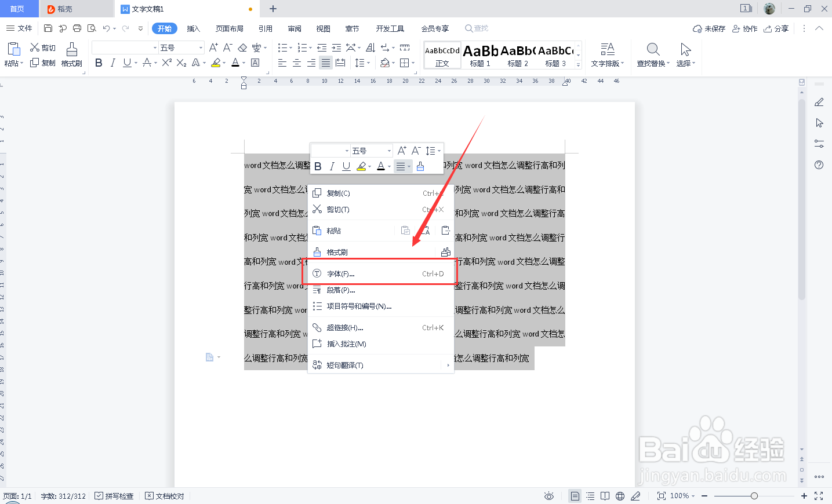
Task: Switch to the 插入 ribbon tab
Action: click(193, 28)
